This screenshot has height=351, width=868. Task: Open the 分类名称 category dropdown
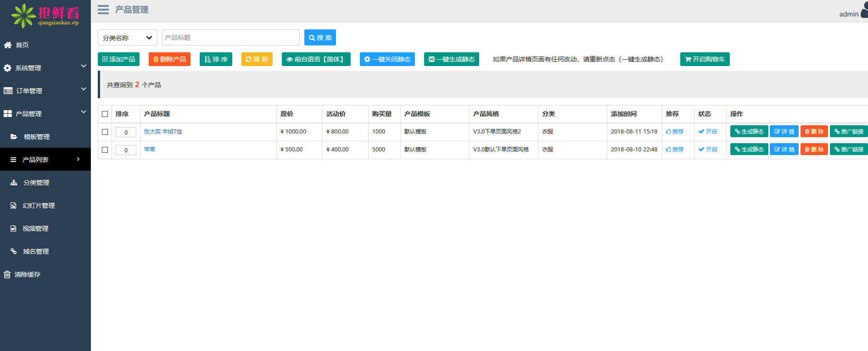point(127,38)
